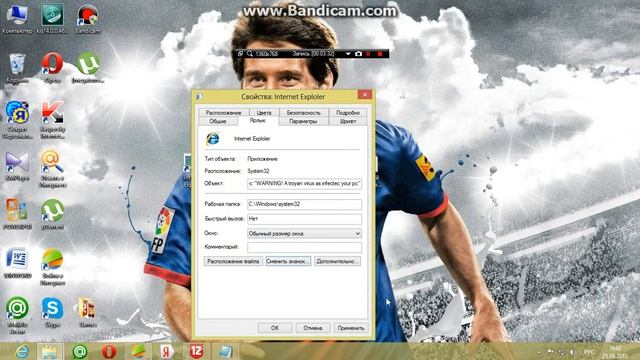This screenshot has width=640, height=360.
Task: Click the Mail.Ru Agent taskbar icon
Action: click(x=80, y=351)
